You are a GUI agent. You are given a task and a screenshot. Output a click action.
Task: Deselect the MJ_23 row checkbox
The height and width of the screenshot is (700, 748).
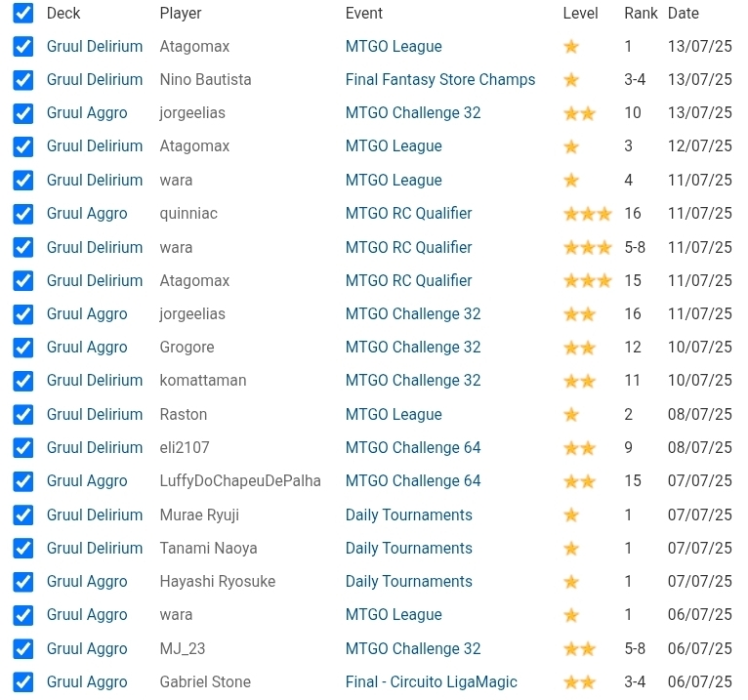coord(22,649)
